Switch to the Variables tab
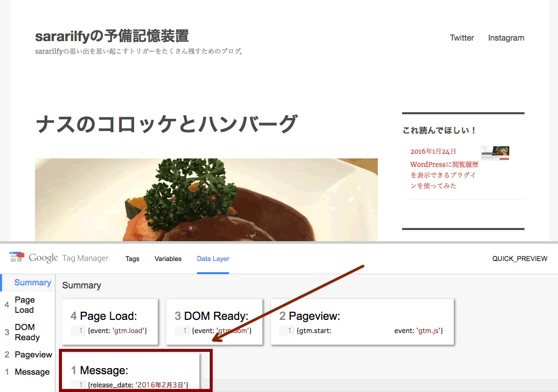Screen dimensions: 558x392 pyautogui.click(x=168, y=259)
